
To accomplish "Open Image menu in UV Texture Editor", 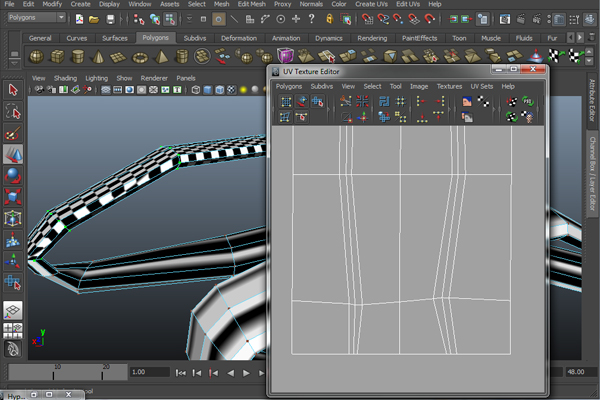I will click(x=419, y=87).
